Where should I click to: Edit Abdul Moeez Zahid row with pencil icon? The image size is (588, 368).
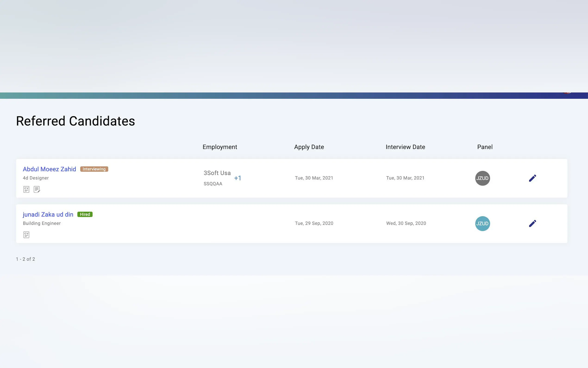532,178
